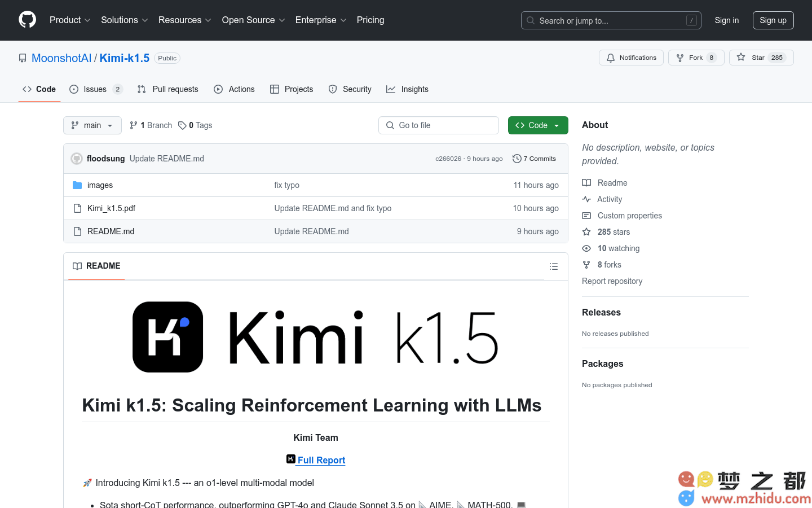Click the Fork count badge 8
The height and width of the screenshot is (508, 812).
click(x=712, y=58)
